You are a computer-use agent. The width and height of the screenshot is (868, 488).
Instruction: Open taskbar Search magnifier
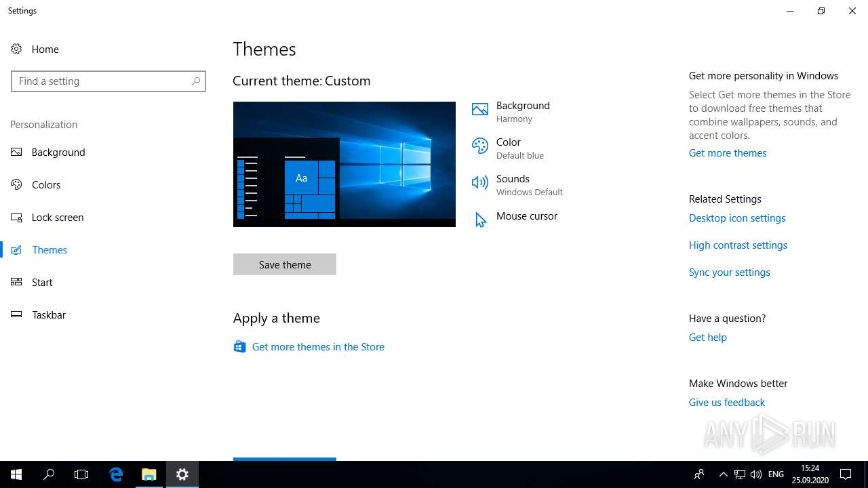click(49, 474)
